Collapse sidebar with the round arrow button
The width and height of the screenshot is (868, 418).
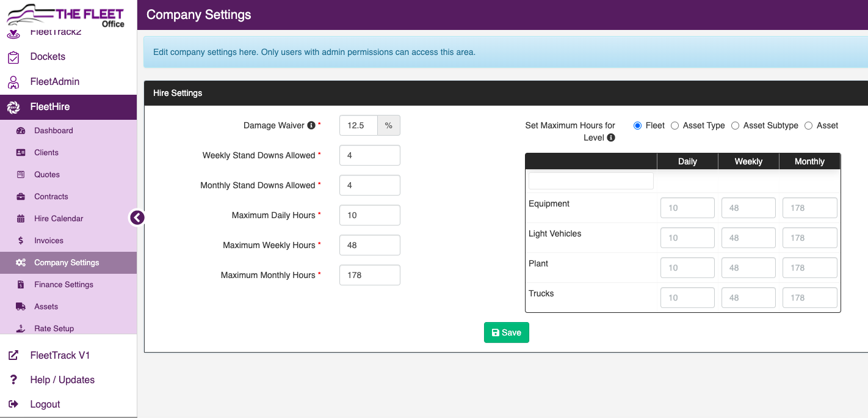[x=137, y=218]
